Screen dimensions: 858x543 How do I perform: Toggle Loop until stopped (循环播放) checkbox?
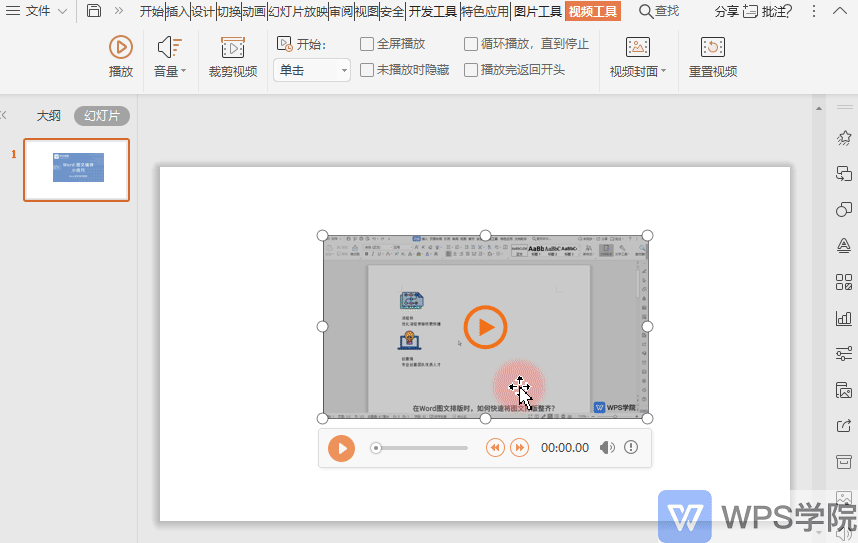click(471, 44)
